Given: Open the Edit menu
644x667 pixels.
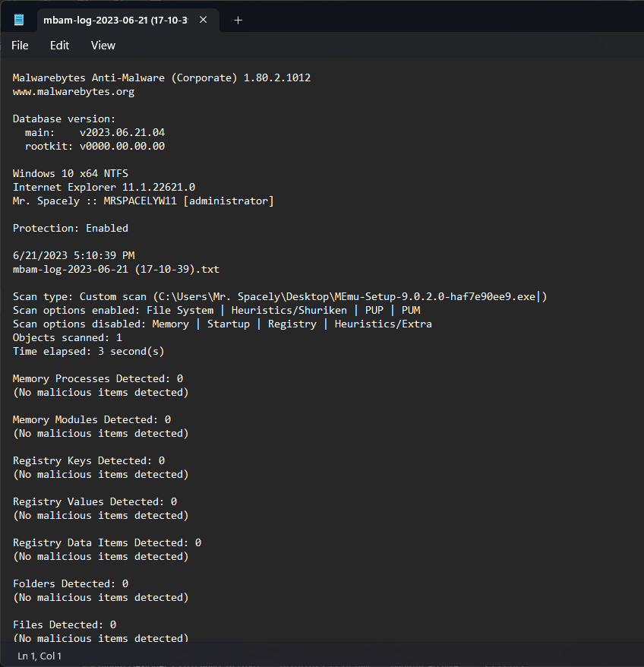Looking at the screenshot, I should click(x=59, y=46).
